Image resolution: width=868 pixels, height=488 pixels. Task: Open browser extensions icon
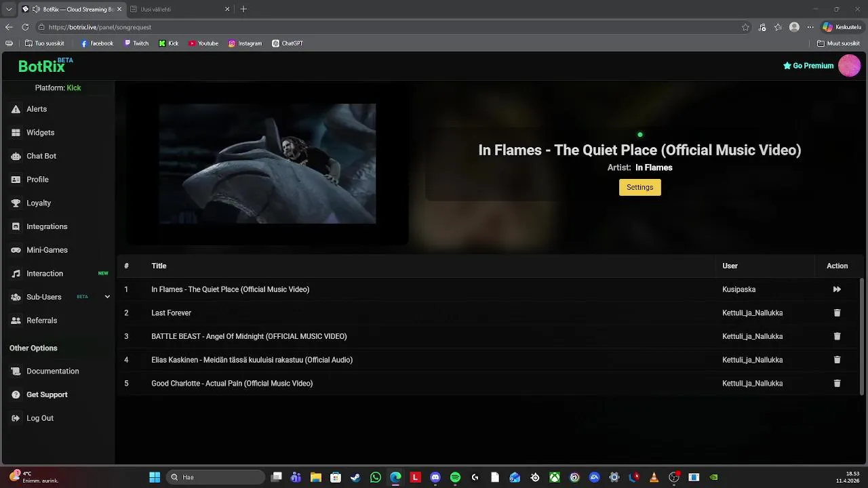coord(762,27)
